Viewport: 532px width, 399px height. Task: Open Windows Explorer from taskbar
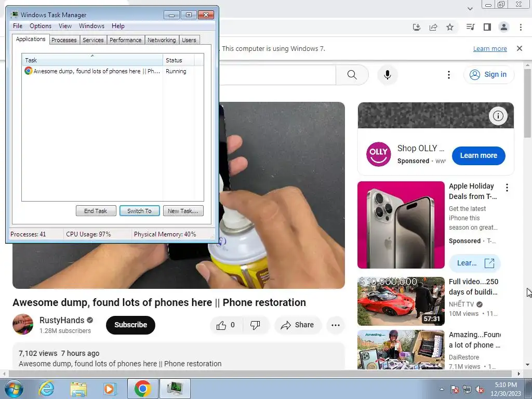[78, 389]
